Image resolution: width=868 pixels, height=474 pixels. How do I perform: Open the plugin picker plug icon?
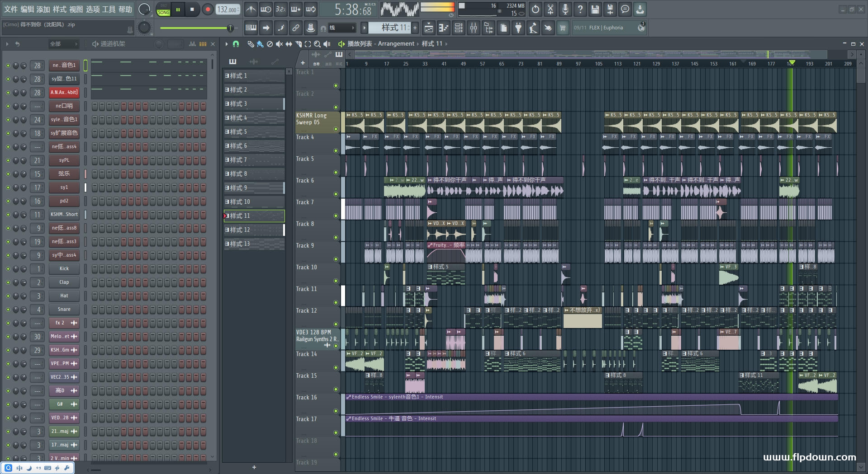(518, 28)
